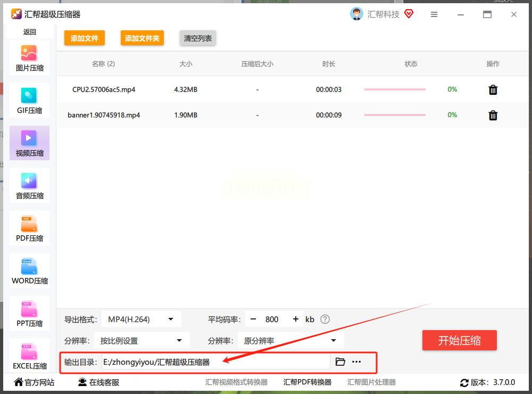Click the 1.90MB size cell

[186, 115]
